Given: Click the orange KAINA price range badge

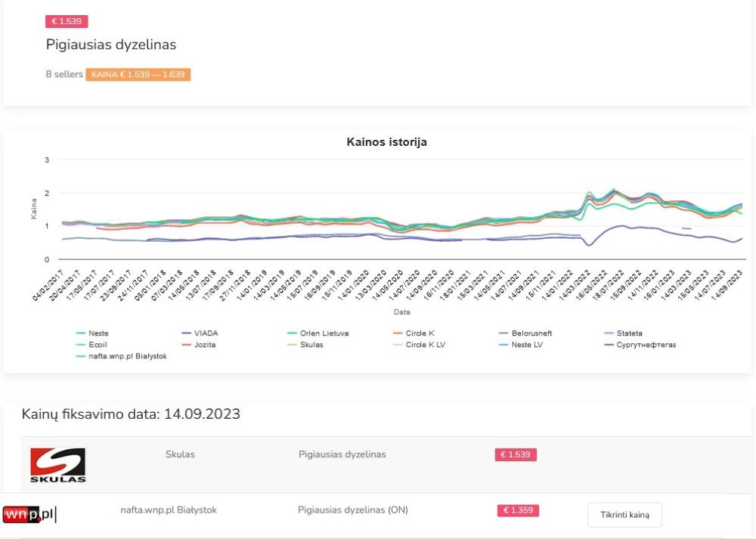Looking at the screenshot, I should (x=138, y=75).
